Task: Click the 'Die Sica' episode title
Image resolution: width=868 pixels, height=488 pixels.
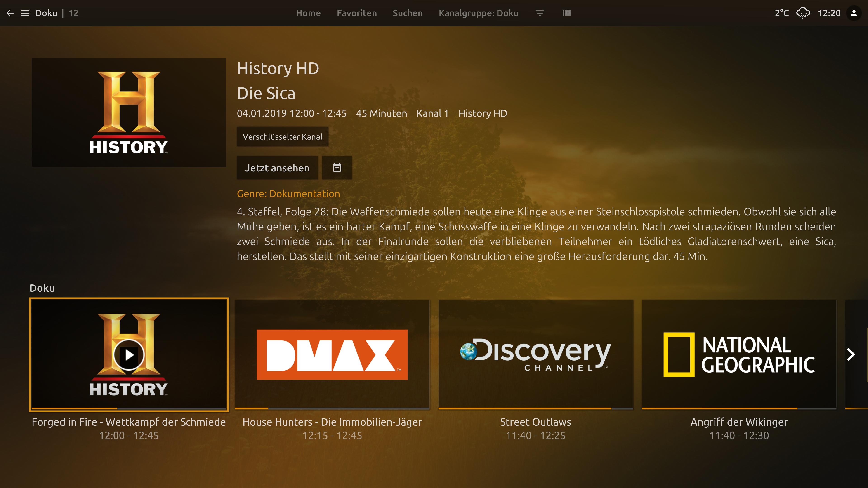Action: [x=266, y=93]
